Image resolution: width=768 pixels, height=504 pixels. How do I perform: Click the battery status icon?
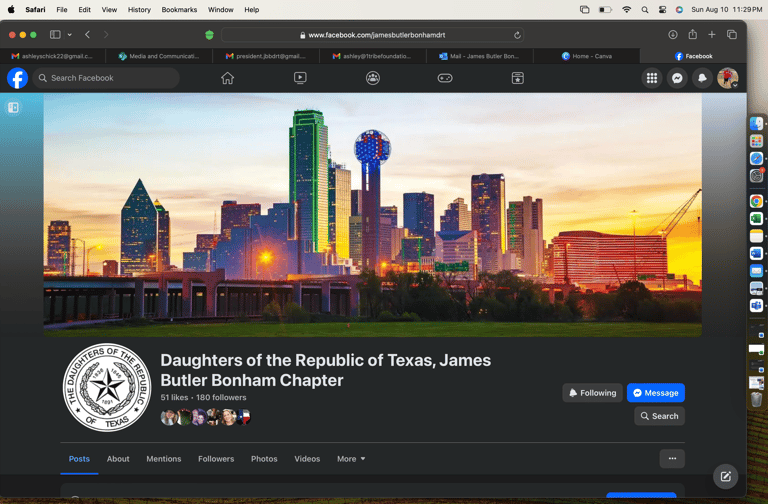pyautogui.click(x=605, y=9)
